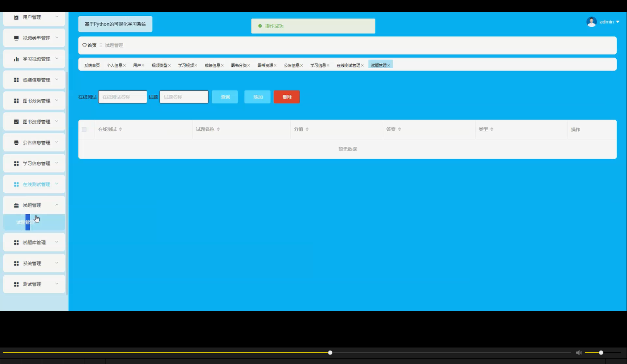This screenshot has width=627, height=364.
Task: Select the 图书资源管理 sidebar icon
Action: tap(16, 121)
